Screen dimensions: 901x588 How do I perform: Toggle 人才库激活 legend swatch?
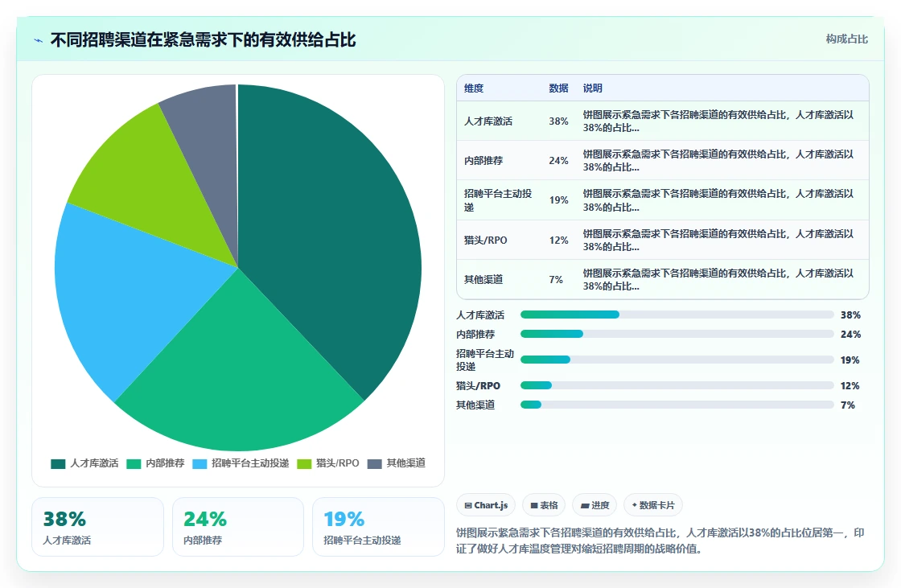[58, 464]
